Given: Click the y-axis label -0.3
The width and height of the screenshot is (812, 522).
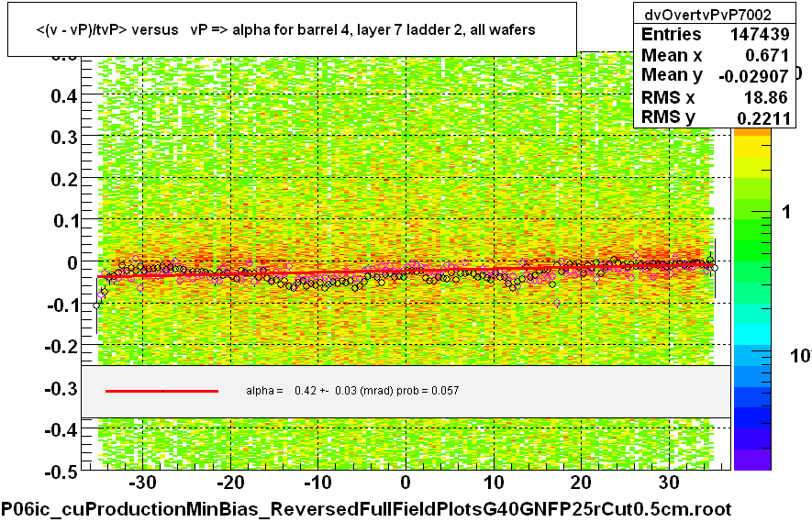Looking at the screenshot, I should pyautogui.click(x=61, y=388).
